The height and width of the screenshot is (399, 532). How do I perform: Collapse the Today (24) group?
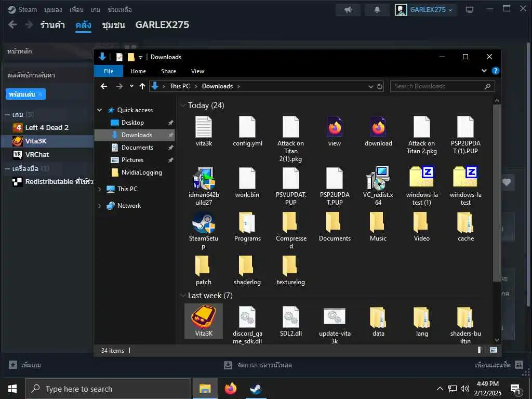tap(183, 105)
